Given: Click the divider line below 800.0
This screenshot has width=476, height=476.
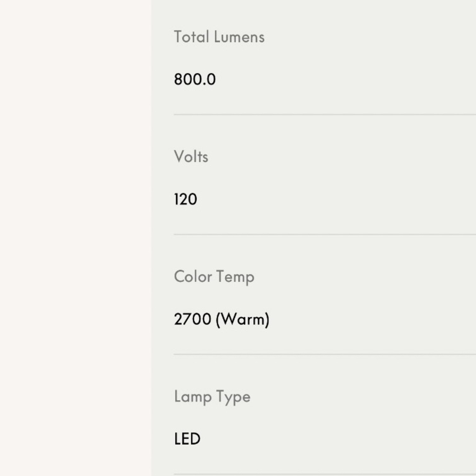Looking at the screenshot, I should point(325,115).
